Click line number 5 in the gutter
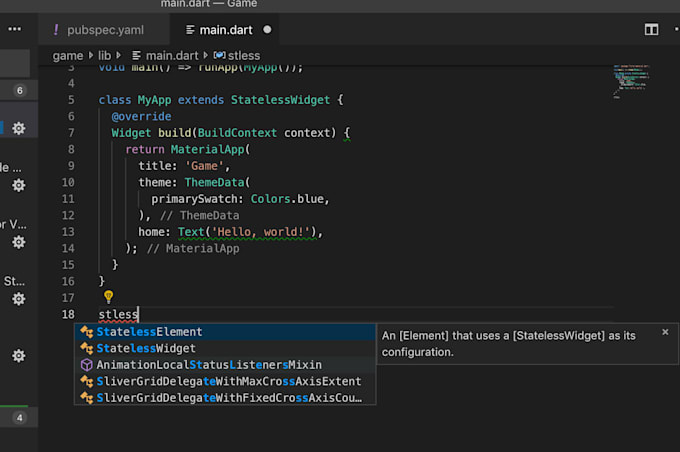The height and width of the screenshot is (452, 680). click(71, 100)
